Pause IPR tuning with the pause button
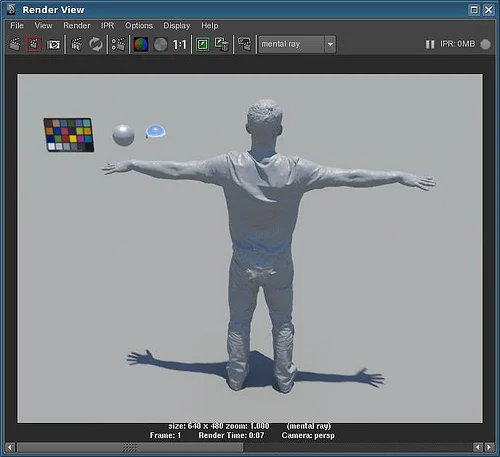This screenshot has height=457, width=500. (430, 44)
